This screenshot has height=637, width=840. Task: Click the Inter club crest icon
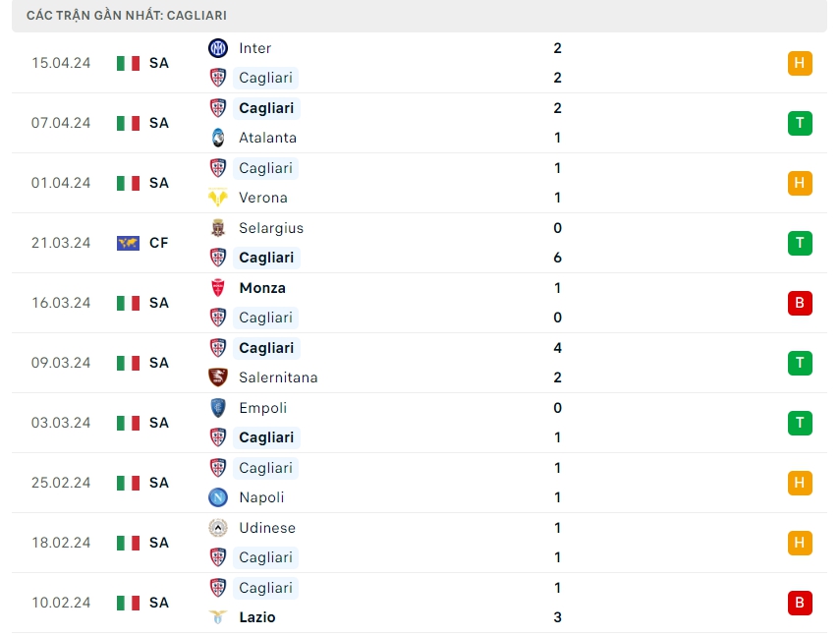pos(218,48)
